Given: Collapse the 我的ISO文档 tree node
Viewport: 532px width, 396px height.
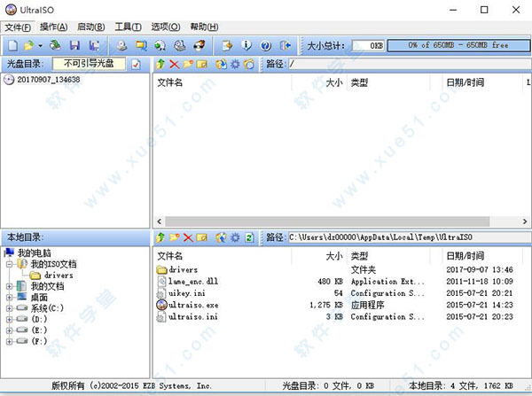Looking at the screenshot, I should coord(10,264).
